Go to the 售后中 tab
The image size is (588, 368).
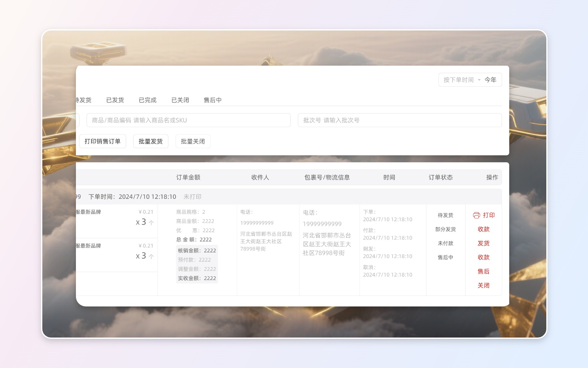(x=212, y=100)
